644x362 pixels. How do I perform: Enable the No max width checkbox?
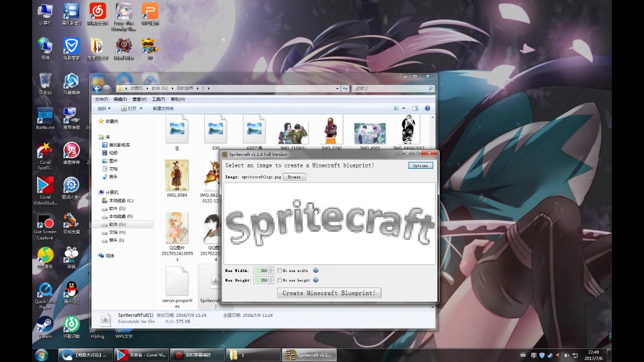pyautogui.click(x=280, y=270)
